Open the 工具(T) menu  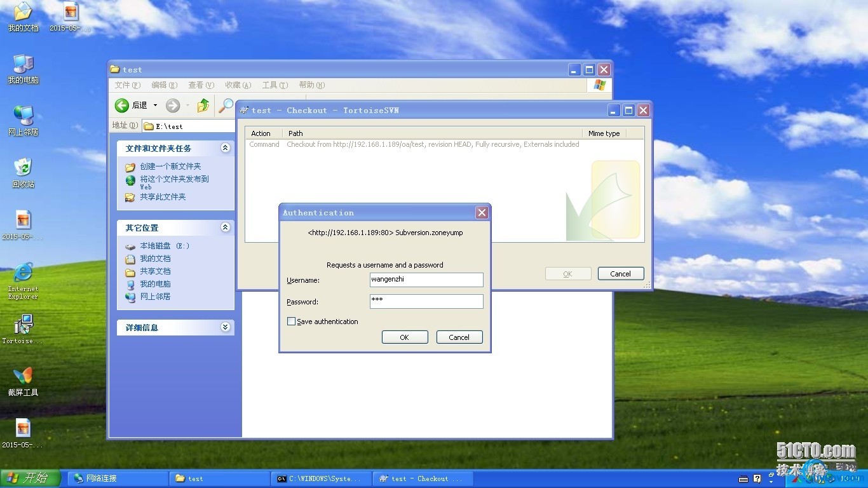tap(275, 85)
